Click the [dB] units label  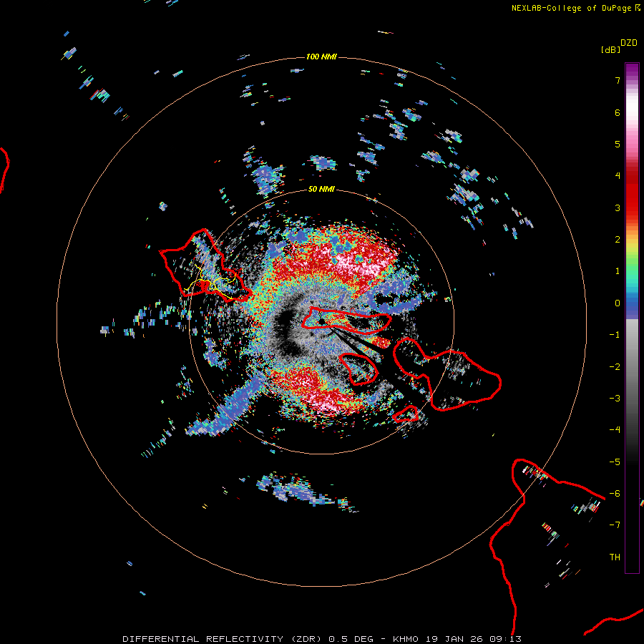pyautogui.click(x=610, y=49)
